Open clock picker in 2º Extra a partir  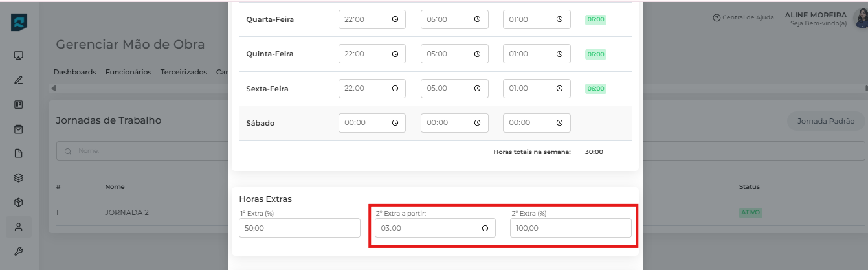click(485, 228)
